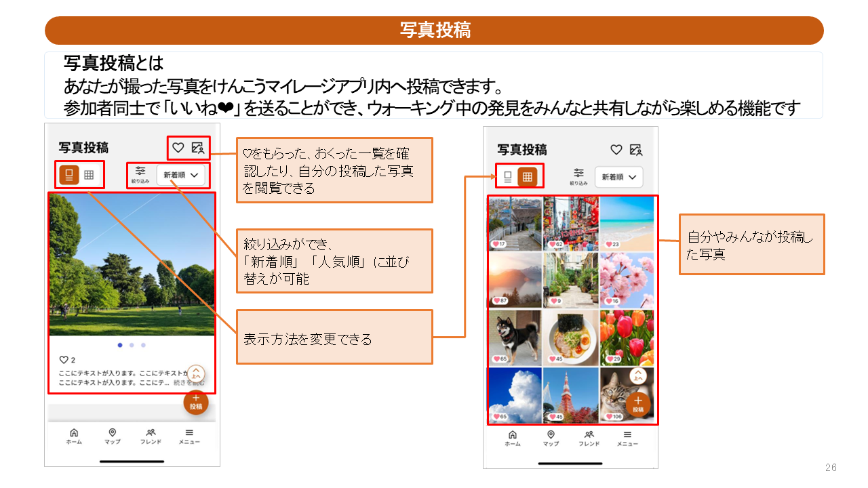The image size is (868, 488).
Task: Select the second carousel dot under park photo
Action: pos(132,345)
